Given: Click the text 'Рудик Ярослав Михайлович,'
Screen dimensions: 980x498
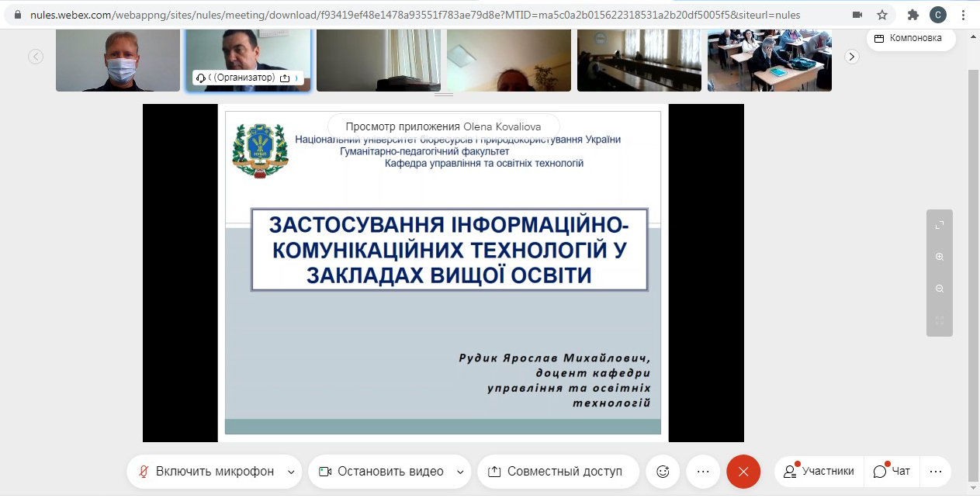Looking at the screenshot, I should (x=553, y=358).
